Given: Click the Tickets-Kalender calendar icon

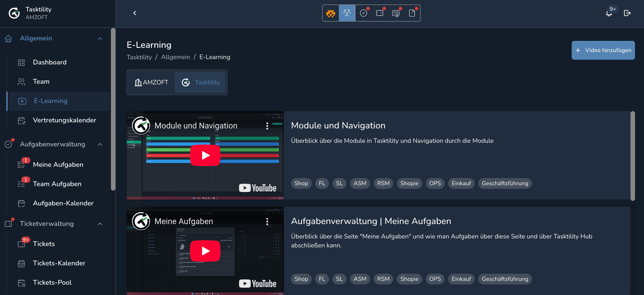Looking at the screenshot, I should pyautogui.click(x=21, y=264).
